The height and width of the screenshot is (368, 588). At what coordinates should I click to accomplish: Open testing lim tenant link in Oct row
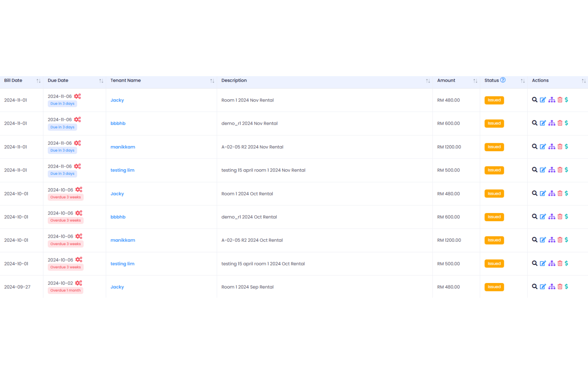click(122, 264)
